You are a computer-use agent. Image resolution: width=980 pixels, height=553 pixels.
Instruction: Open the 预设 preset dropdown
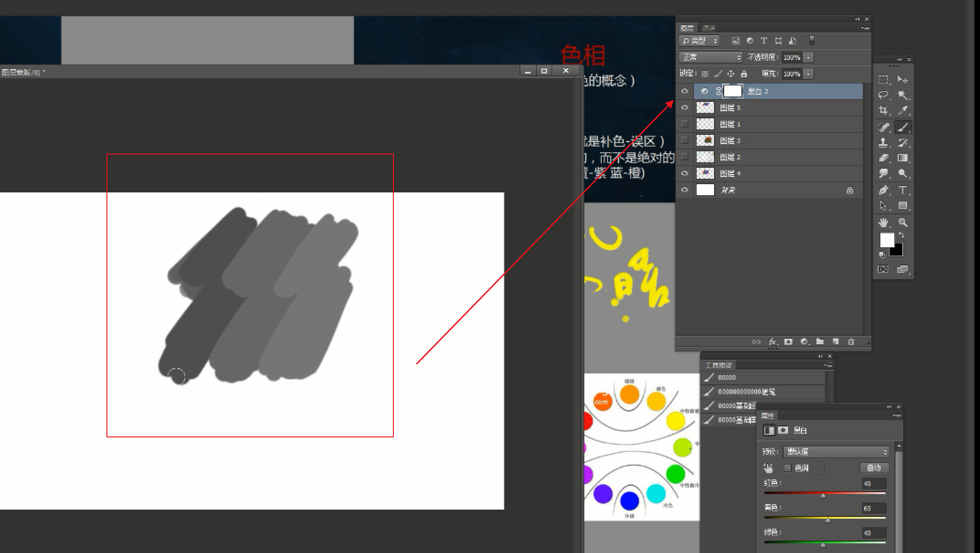[836, 452]
